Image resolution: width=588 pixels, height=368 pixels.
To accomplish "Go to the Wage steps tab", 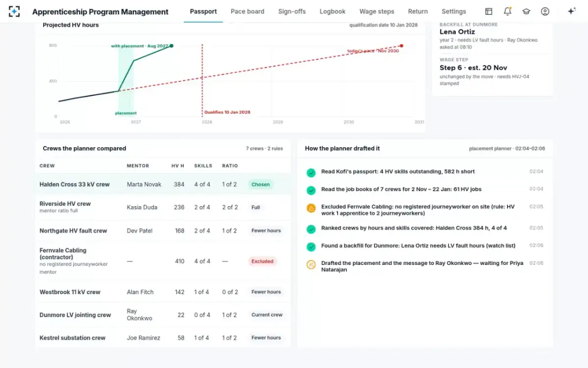I will tap(377, 11).
